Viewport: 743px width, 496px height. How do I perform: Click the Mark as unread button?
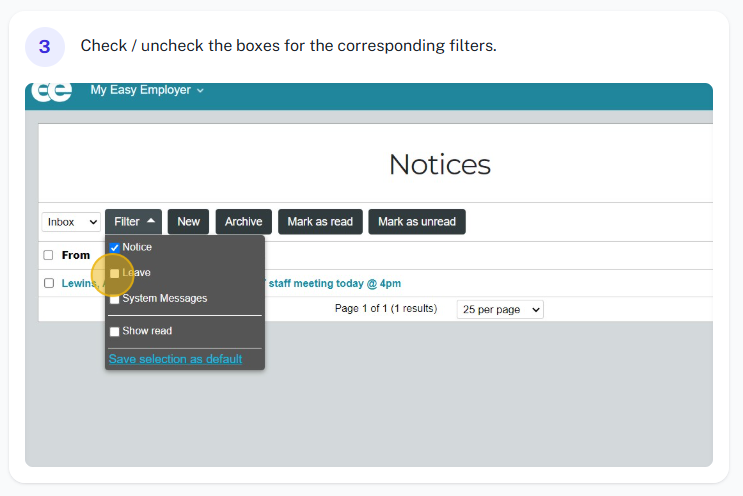tap(417, 222)
